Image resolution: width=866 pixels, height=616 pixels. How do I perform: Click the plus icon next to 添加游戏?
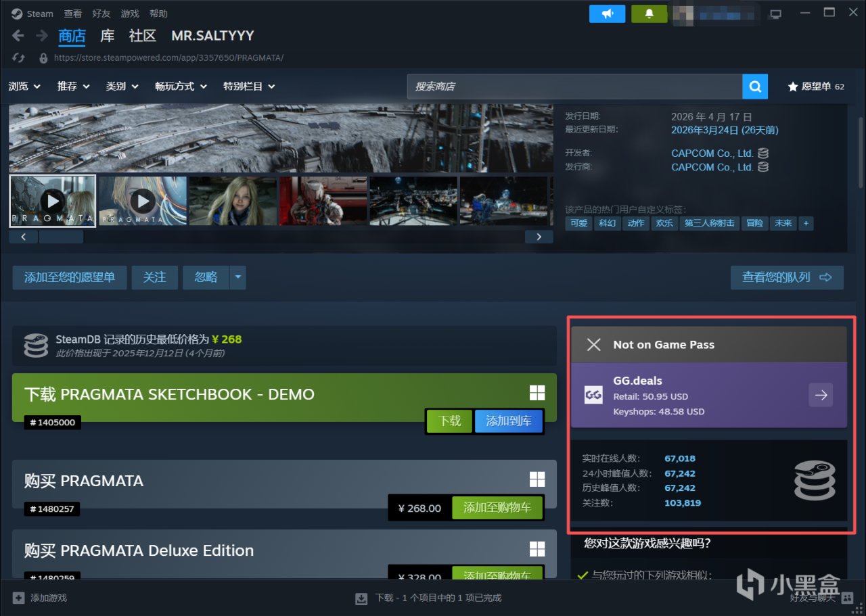18,598
